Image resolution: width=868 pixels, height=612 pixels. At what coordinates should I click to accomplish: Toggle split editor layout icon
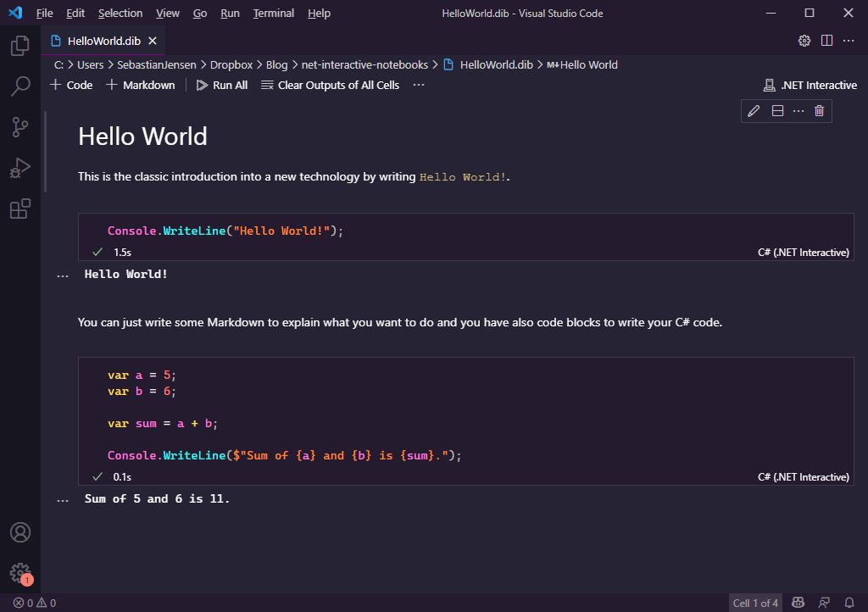pos(826,41)
